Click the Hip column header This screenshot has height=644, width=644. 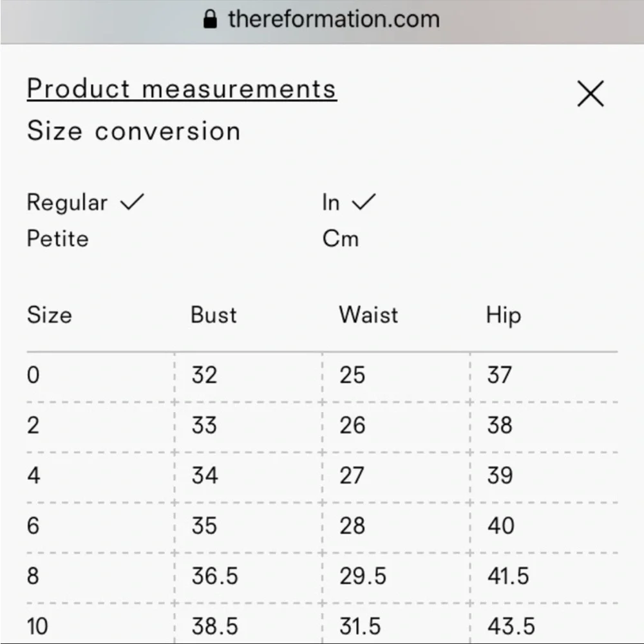(503, 315)
